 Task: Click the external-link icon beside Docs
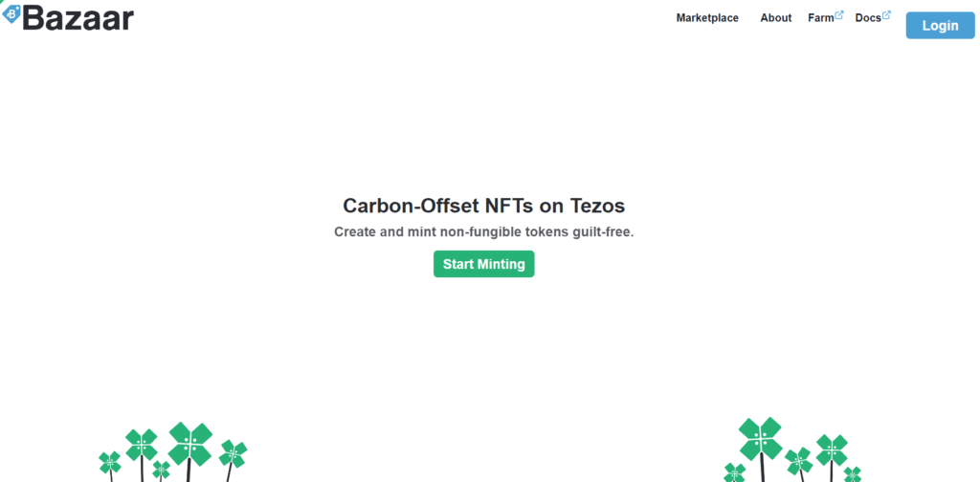(886, 15)
